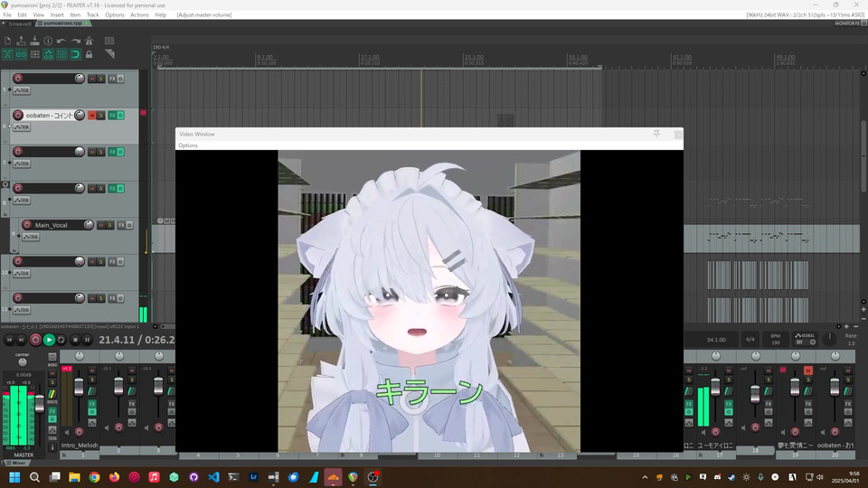Viewport: 868px width, 488px height.
Task: Pin the Video Window on top
Action: click(x=656, y=134)
